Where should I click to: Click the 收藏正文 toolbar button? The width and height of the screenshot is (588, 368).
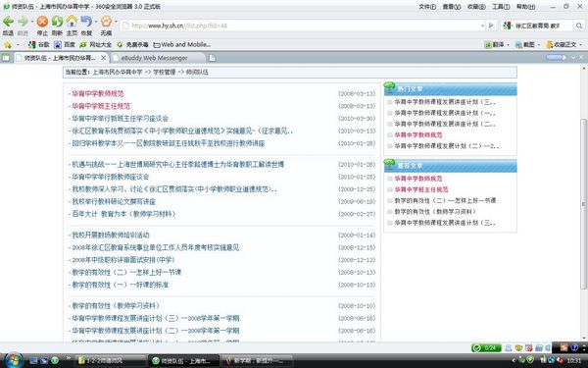pyautogui.click(x=562, y=45)
